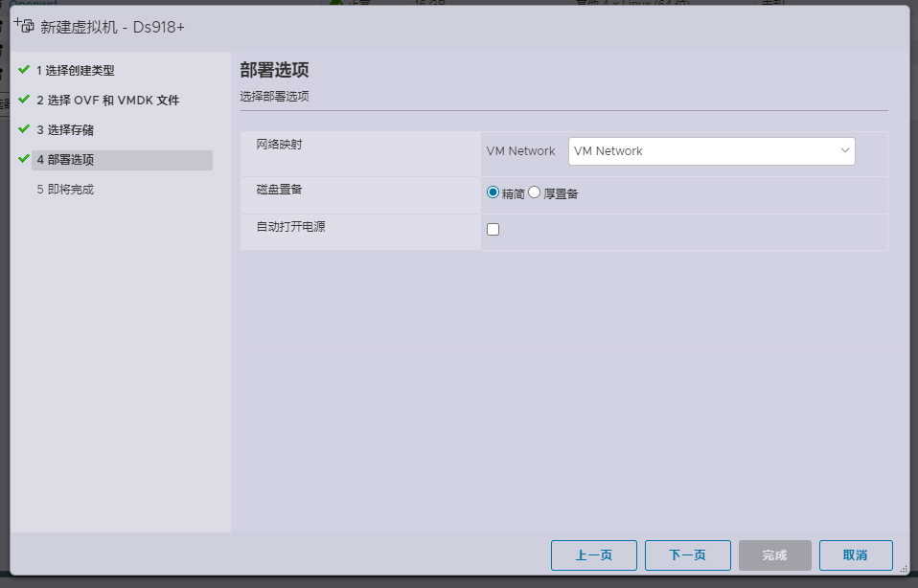918x588 pixels.
Task: Select the 精简 disk provisioning radio button
Action: pyautogui.click(x=493, y=192)
